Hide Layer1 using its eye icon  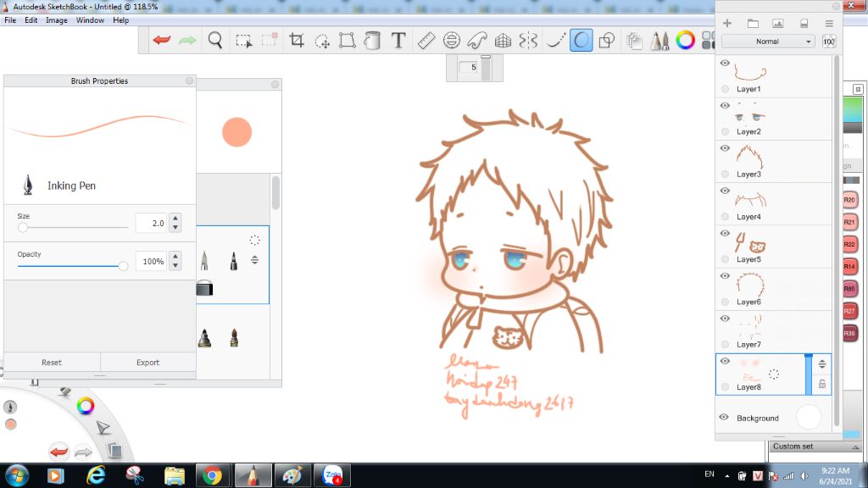tap(725, 63)
